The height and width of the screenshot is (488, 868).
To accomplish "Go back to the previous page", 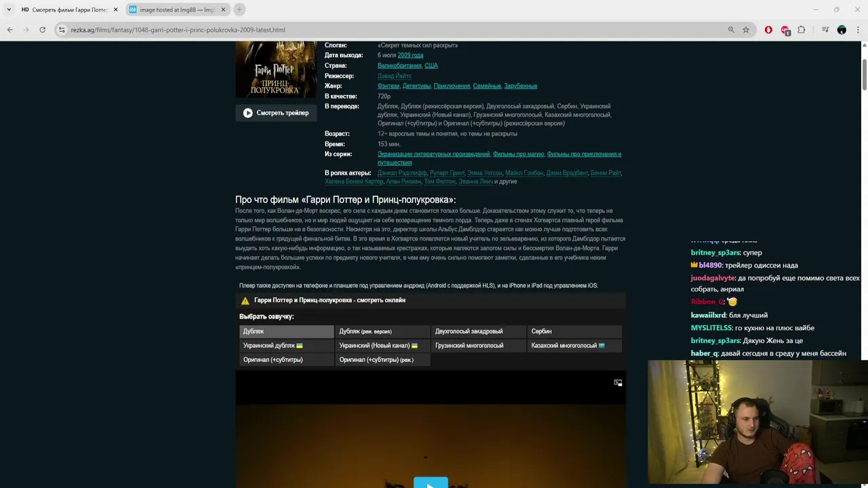I will 9,30.
